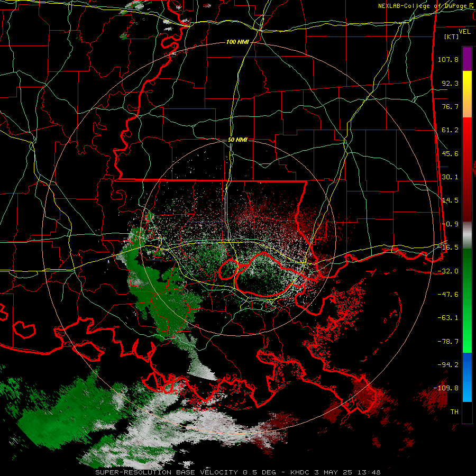Click the blue segment of the color bar
Viewport: 476px width, 476px height.
coord(467,377)
